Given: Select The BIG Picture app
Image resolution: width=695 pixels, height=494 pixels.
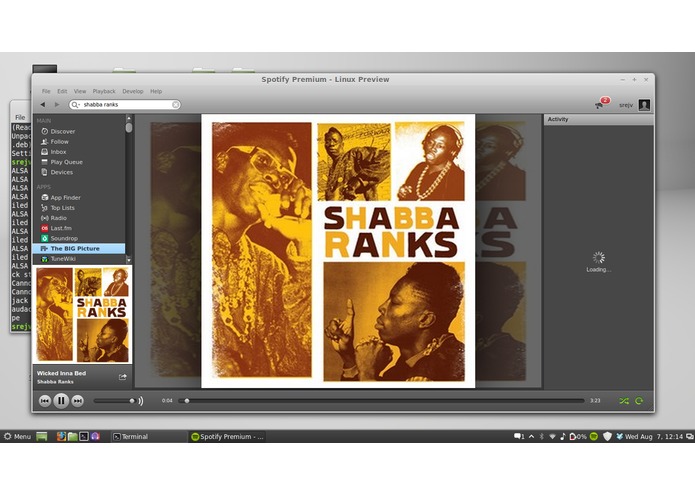Looking at the screenshot, I should 79,249.
